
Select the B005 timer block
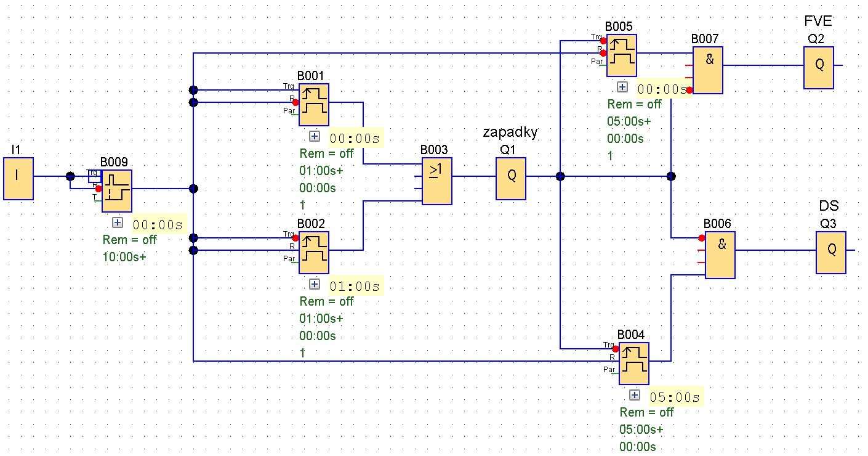(x=622, y=55)
